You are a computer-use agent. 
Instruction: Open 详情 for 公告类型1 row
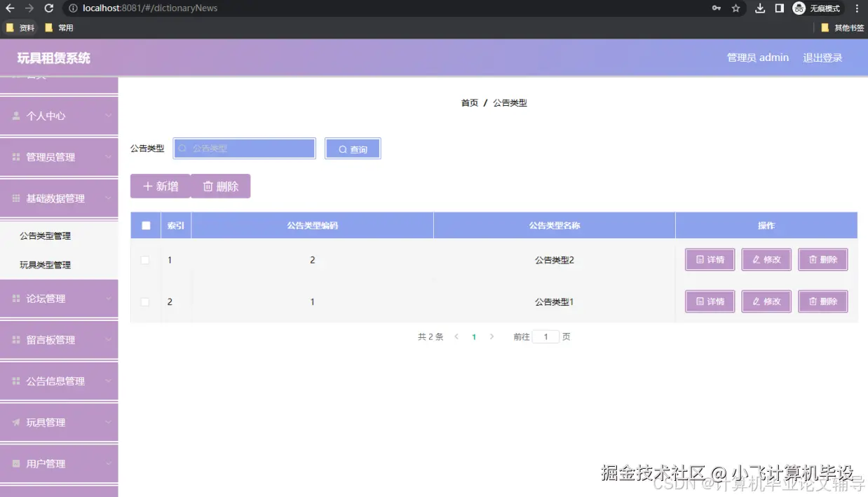[710, 301]
